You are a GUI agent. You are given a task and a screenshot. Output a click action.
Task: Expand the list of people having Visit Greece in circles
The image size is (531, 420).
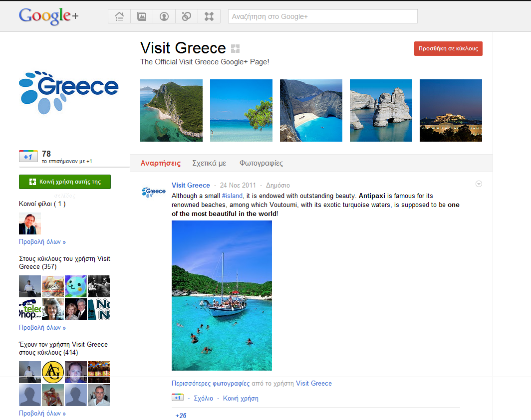42,414
